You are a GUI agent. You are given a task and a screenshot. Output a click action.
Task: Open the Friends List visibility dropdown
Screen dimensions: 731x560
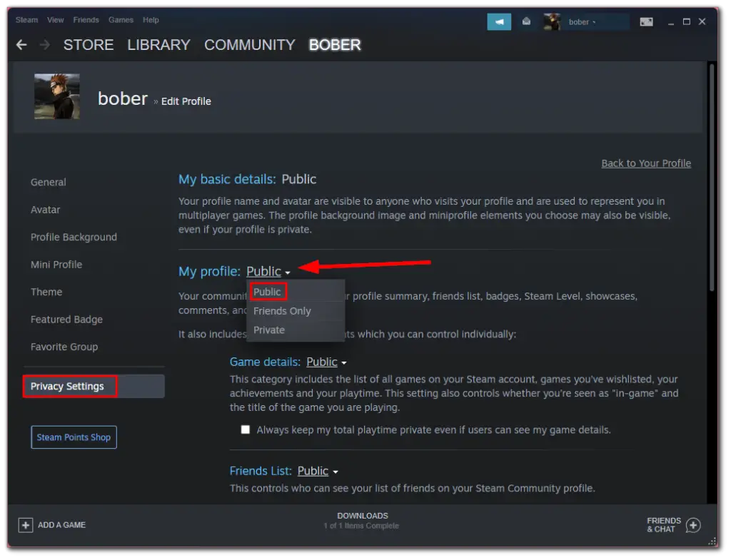pyautogui.click(x=317, y=471)
